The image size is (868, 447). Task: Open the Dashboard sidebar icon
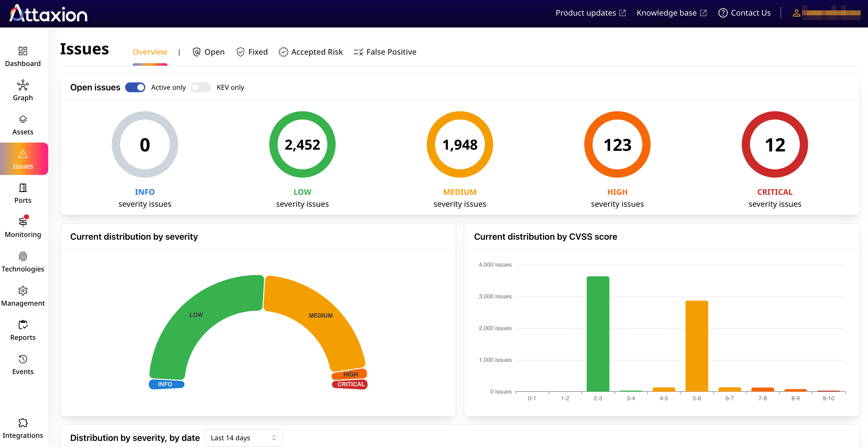click(x=23, y=51)
